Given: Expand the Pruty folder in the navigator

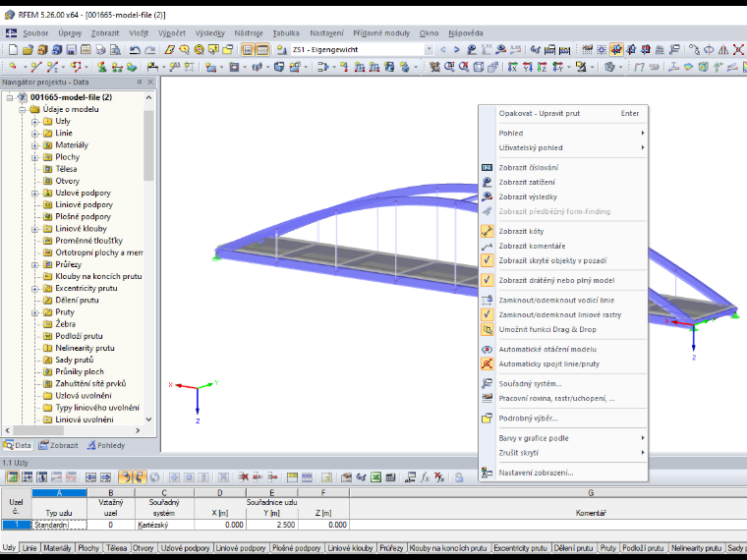Looking at the screenshot, I should [x=34, y=312].
